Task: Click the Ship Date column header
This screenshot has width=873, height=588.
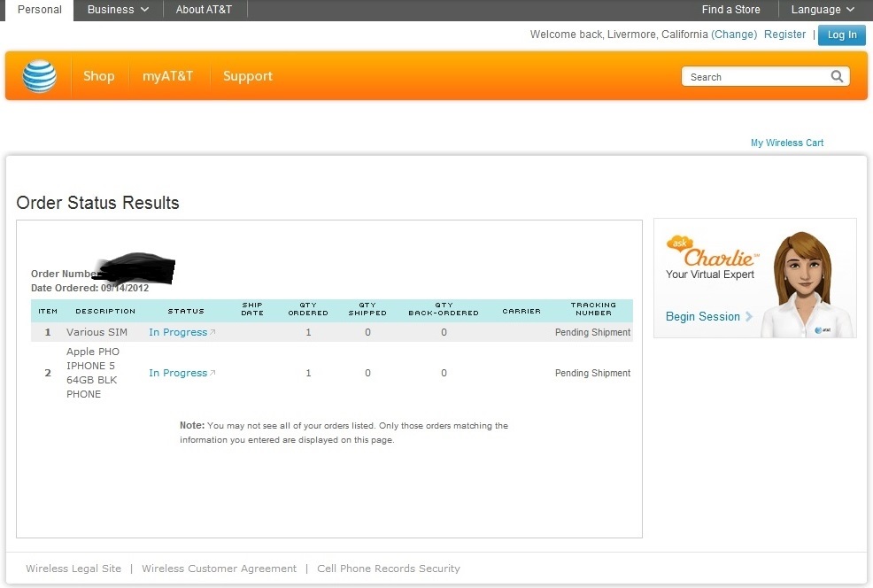Action: tap(252, 309)
